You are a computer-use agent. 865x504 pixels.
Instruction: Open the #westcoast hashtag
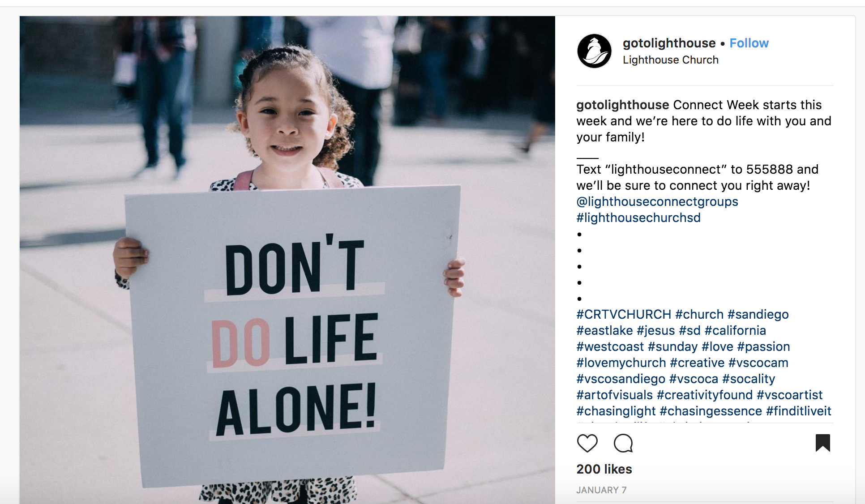click(x=610, y=347)
